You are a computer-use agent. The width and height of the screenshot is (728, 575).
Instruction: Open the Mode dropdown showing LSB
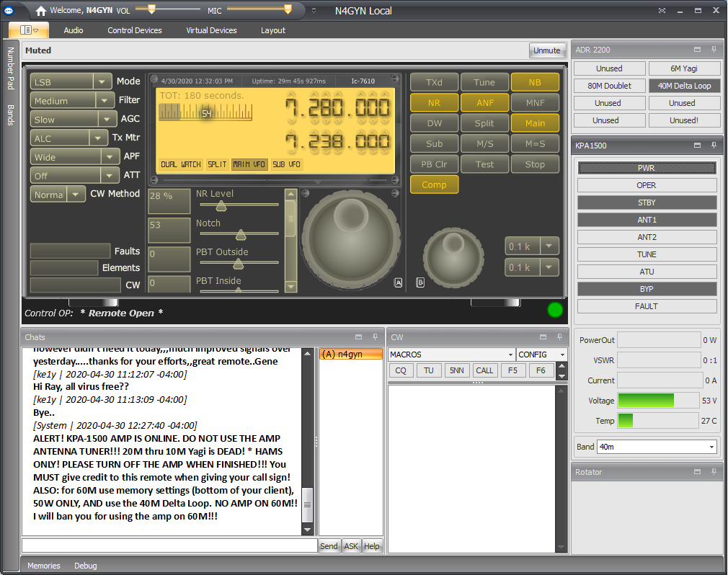point(71,81)
